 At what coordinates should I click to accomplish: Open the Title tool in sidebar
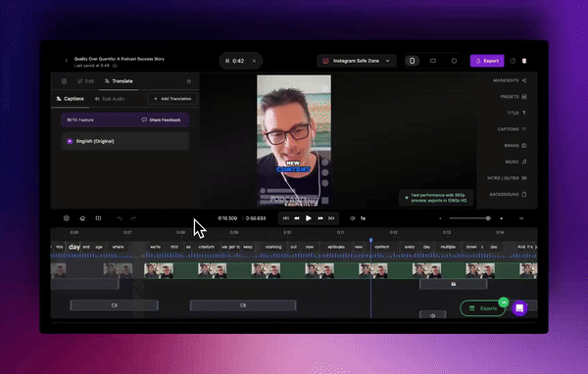tap(524, 113)
